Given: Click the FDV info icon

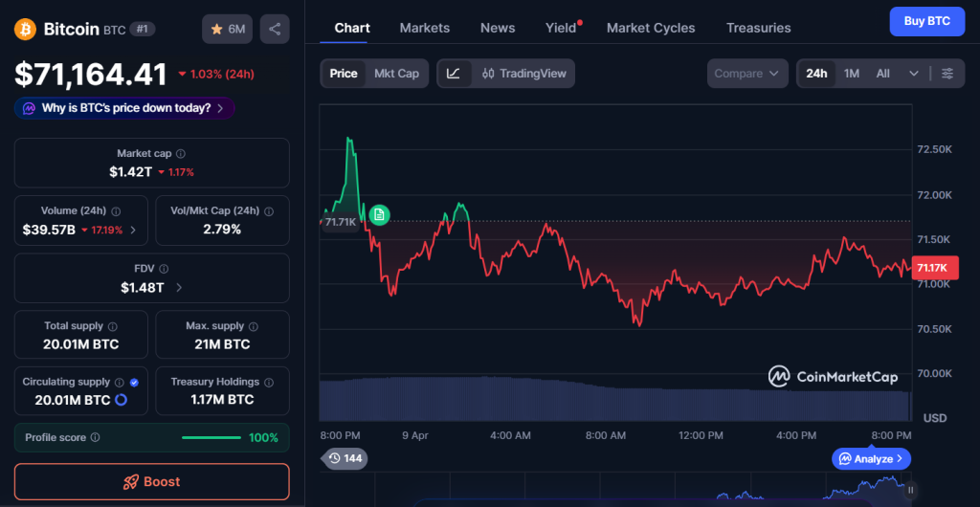Looking at the screenshot, I should [164, 270].
